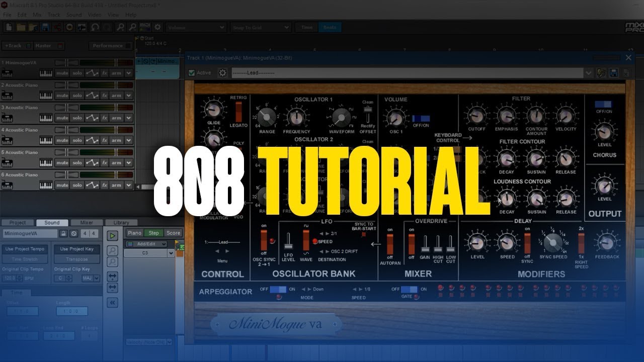644x362 pixels.
Task: Click keyboard instrument icon on 3 Acoustic Piano
Action: pos(46,118)
